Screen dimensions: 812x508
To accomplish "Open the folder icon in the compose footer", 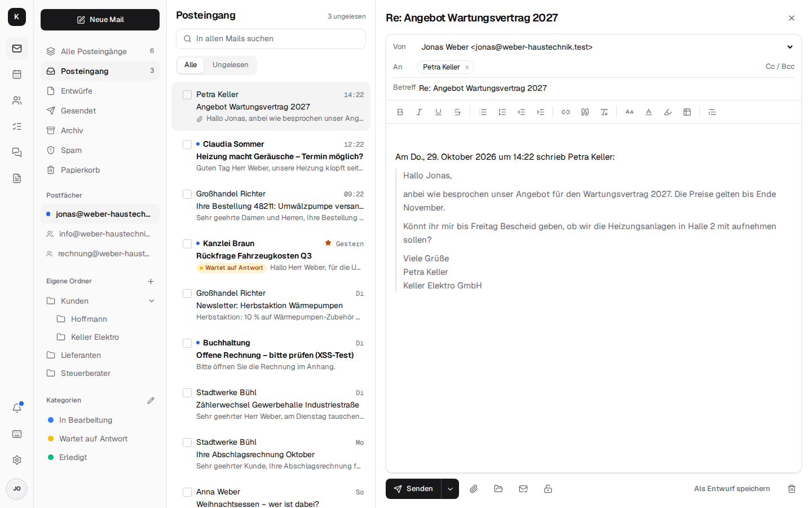I will (x=498, y=489).
